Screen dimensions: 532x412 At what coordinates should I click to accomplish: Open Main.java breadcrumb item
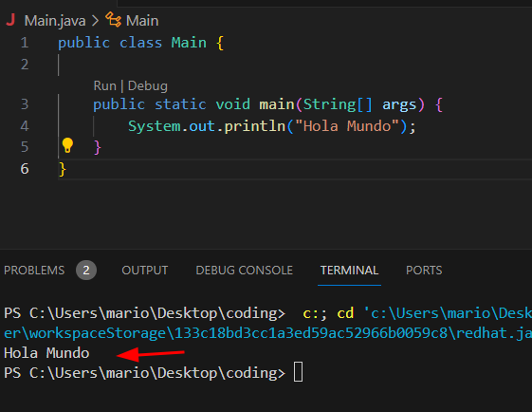(55, 21)
